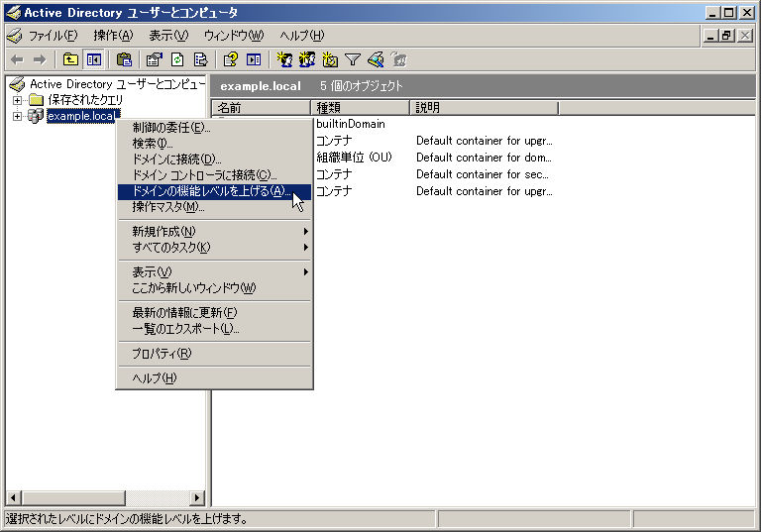Image resolution: width=761 pixels, height=532 pixels.
Task: Click the Help toolbar icon
Action: pyautogui.click(x=231, y=59)
